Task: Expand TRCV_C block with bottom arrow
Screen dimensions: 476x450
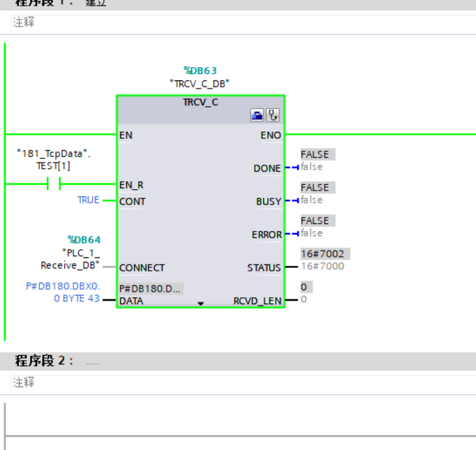Action: point(201,303)
